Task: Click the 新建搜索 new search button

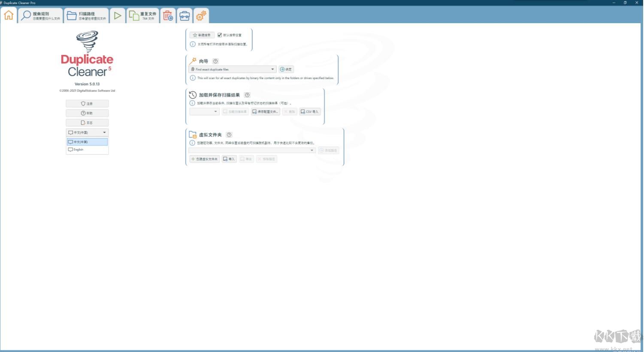Action: [202, 35]
